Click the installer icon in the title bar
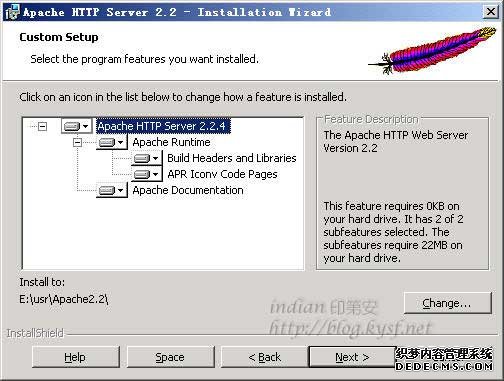The image size is (504, 381). [x=13, y=12]
